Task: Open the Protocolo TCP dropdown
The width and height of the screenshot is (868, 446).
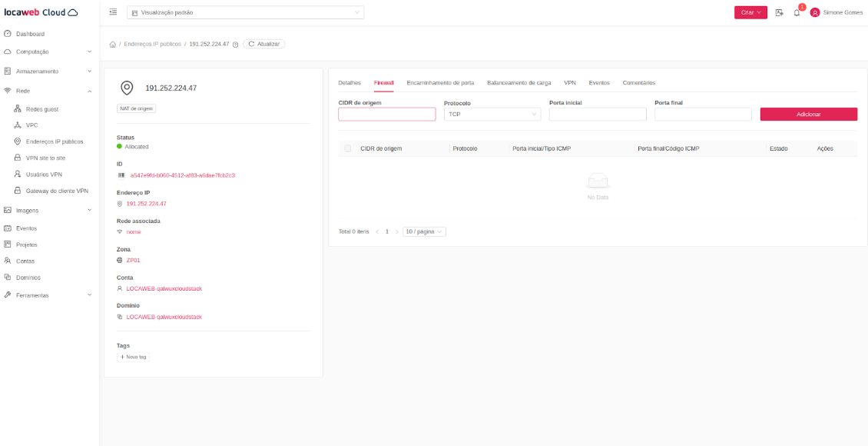Action: [x=492, y=114]
